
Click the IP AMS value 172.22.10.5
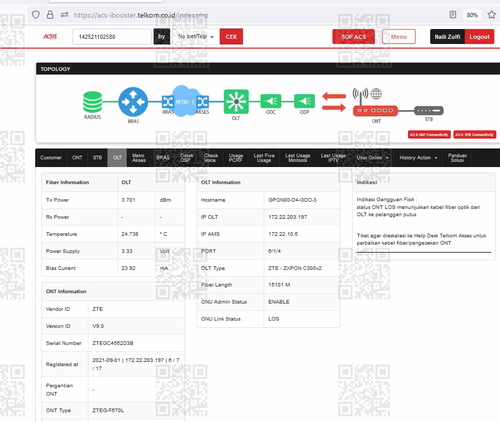(x=283, y=234)
